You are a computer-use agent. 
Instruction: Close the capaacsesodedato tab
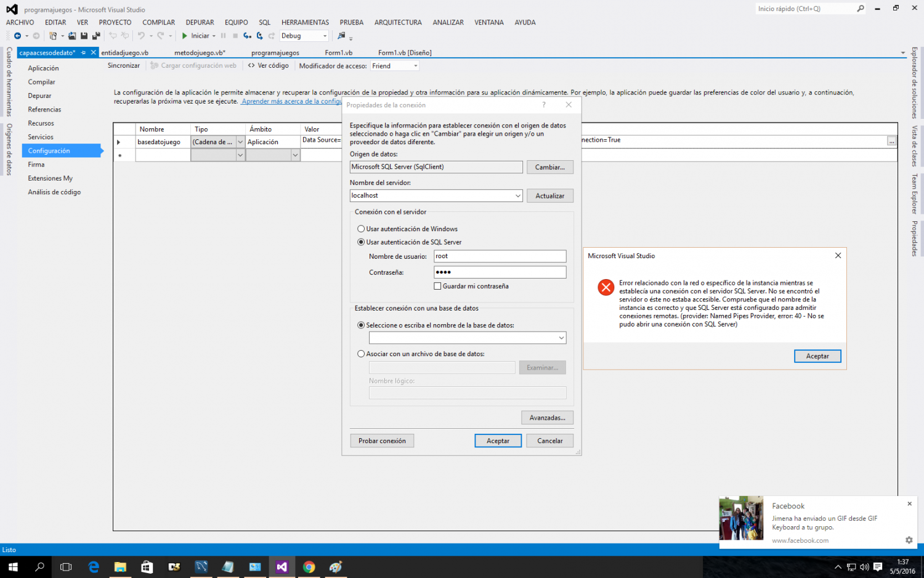point(94,52)
